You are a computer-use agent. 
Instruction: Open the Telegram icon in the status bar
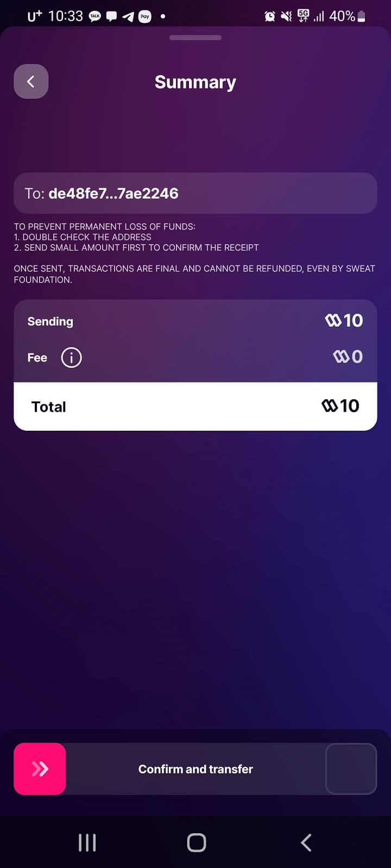[x=128, y=16]
